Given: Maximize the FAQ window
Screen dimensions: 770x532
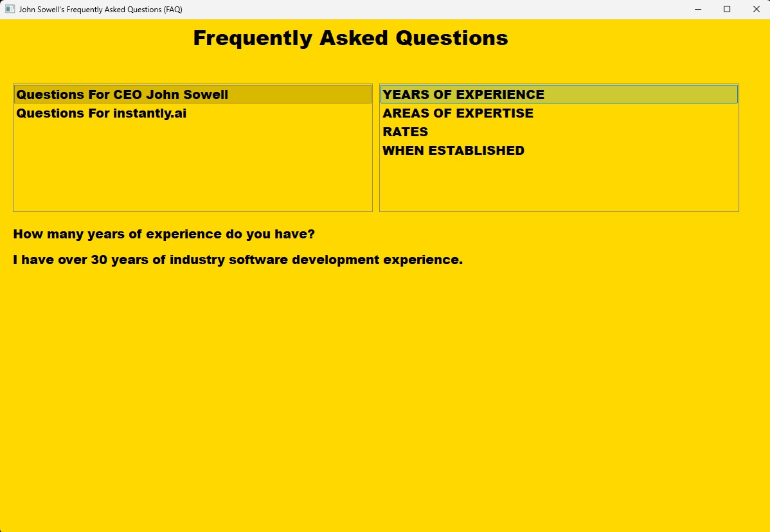Looking at the screenshot, I should (727, 10).
